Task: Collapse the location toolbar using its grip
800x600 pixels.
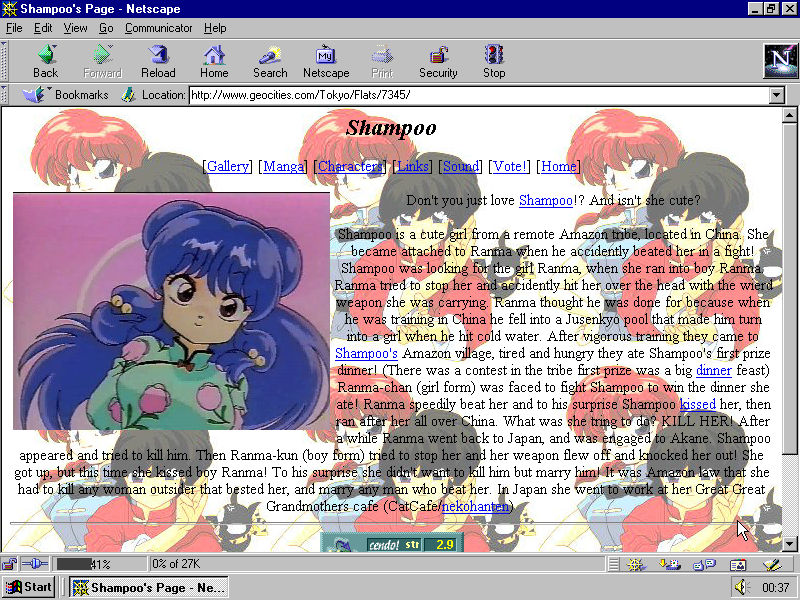Action: tap(4, 95)
